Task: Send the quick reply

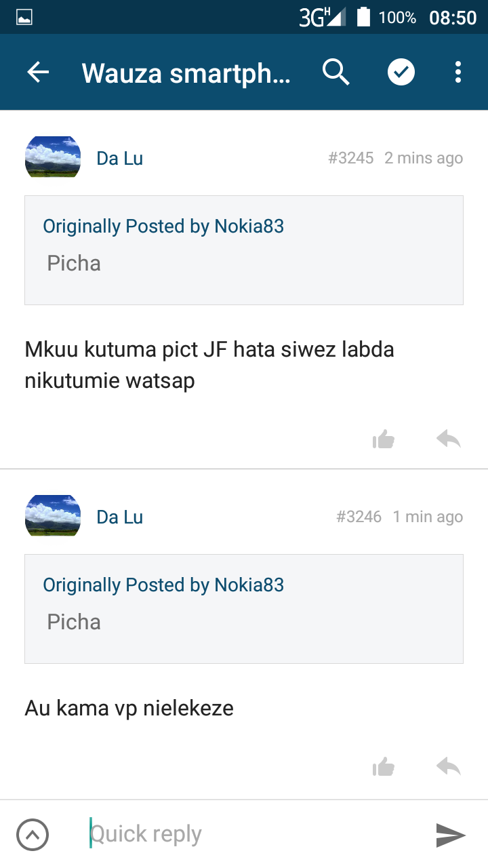Action: pyautogui.click(x=451, y=835)
